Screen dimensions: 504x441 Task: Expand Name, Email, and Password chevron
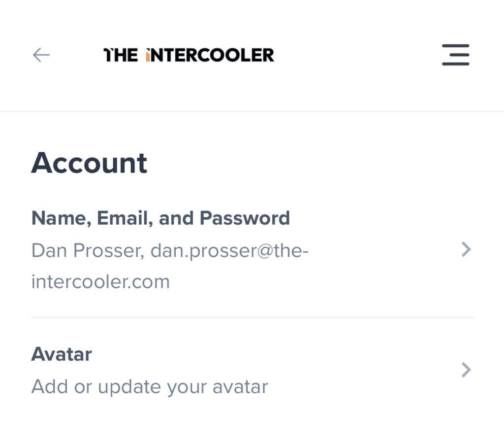click(466, 250)
